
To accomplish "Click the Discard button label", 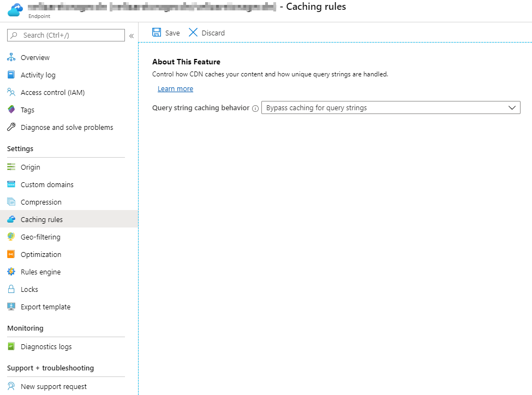I will 213,33.
